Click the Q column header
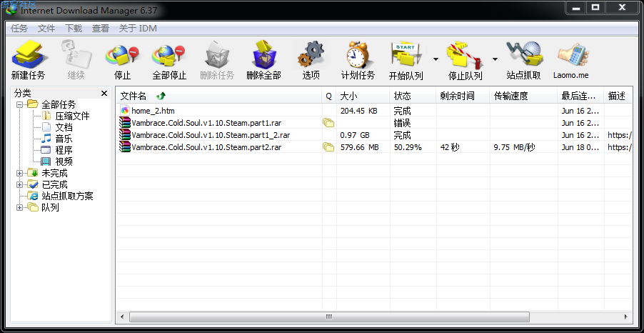 [328, 96]
